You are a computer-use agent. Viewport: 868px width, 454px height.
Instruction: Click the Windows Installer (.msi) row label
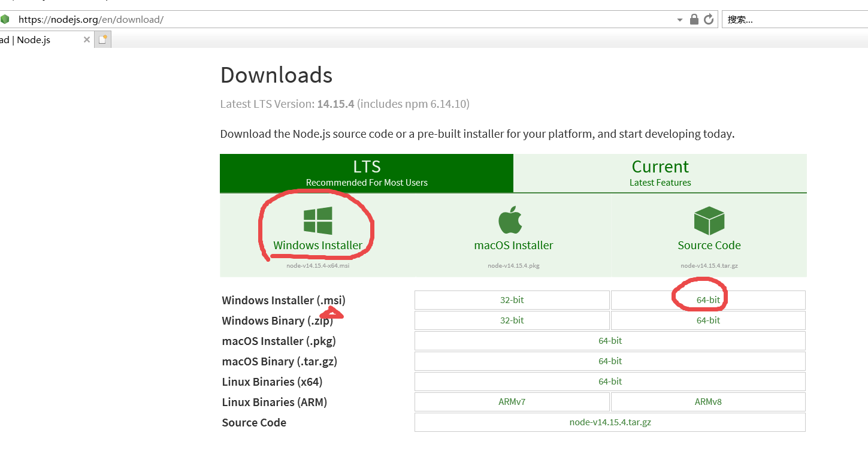(283, 300)
